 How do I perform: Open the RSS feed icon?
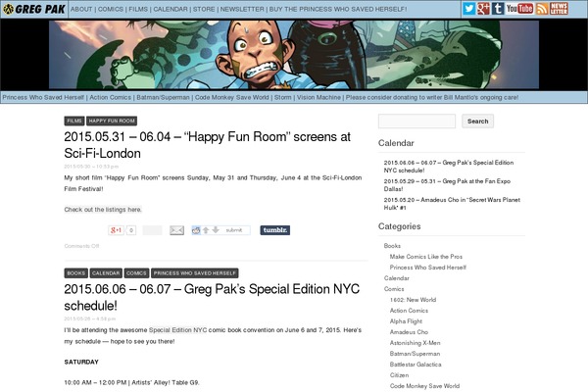542,8
